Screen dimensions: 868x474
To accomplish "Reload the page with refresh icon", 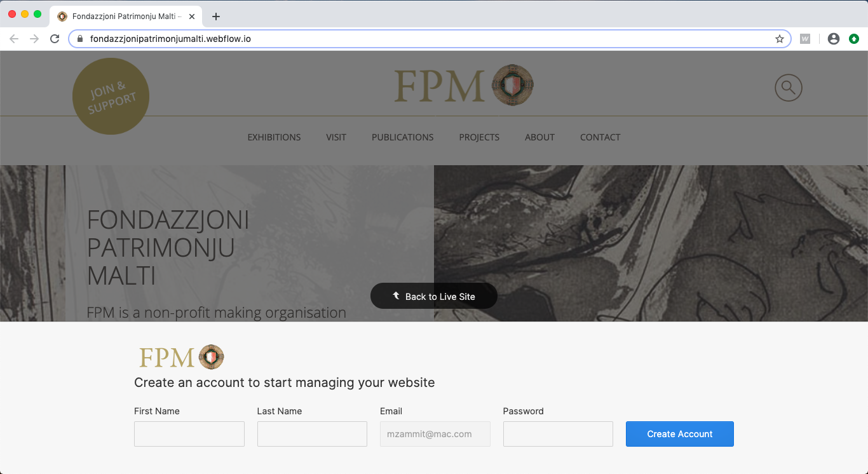I will (x=55, y=39).
